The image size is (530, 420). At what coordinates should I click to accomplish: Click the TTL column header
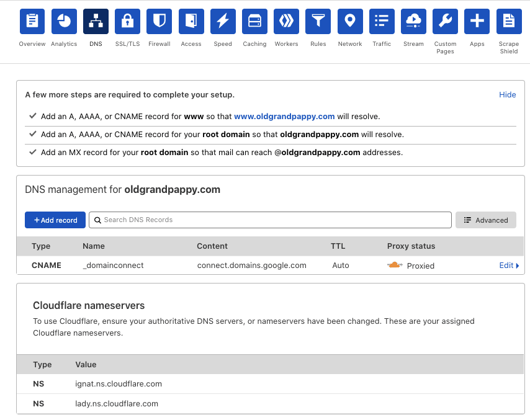tap(338, 246)
